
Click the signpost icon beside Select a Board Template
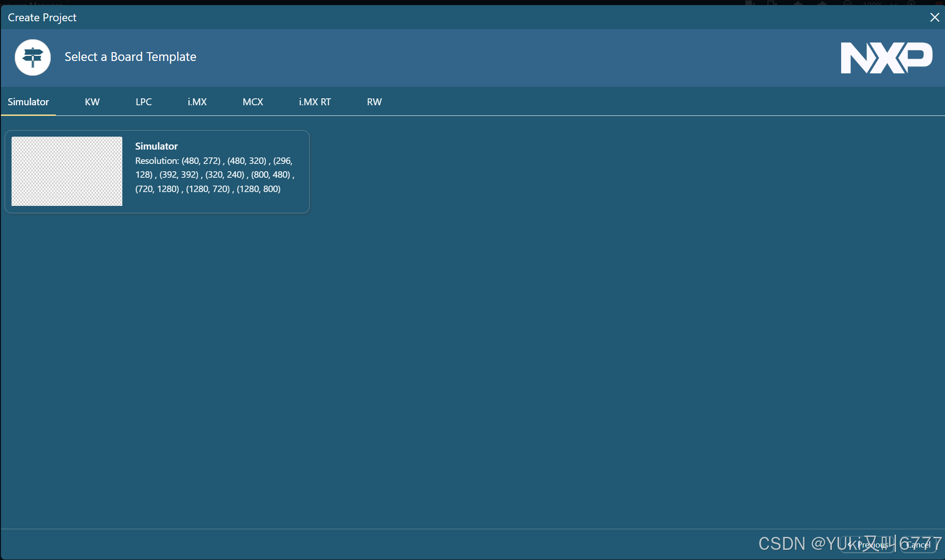[32, 57]
